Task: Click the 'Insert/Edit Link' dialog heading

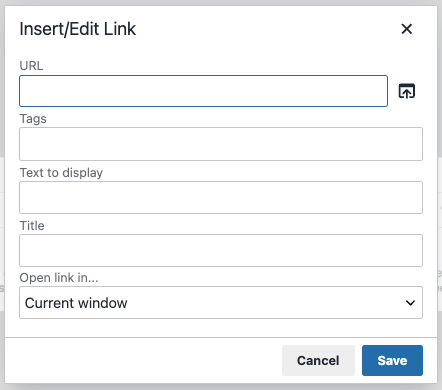Action: pos(78,29)
